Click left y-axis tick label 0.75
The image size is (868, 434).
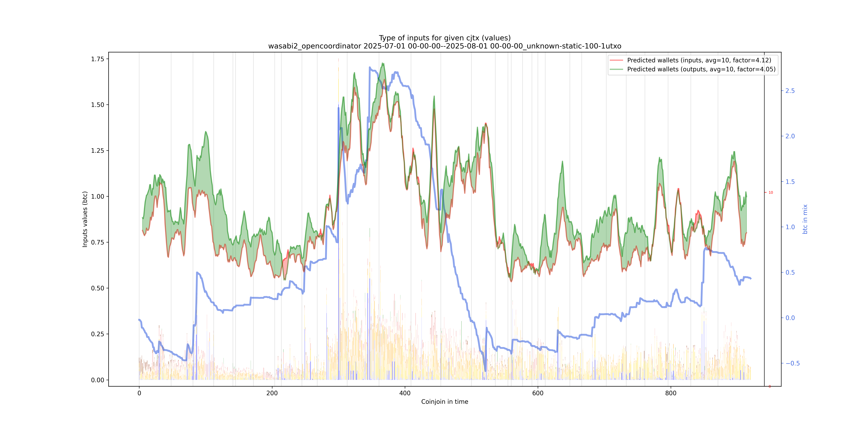click(97, 242)
